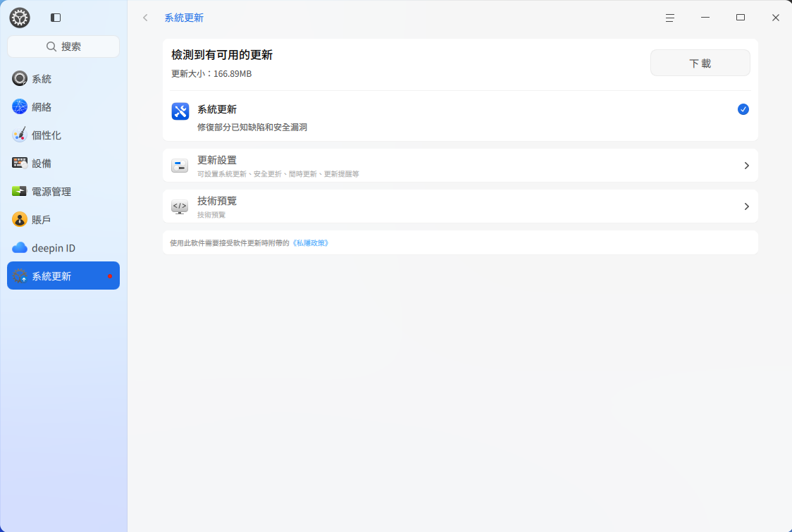The height and width of the screenshot is (532, 792).
Task: Click 修復部分已知缺陷和安全漏洞 description
Action: click(252, 128)
